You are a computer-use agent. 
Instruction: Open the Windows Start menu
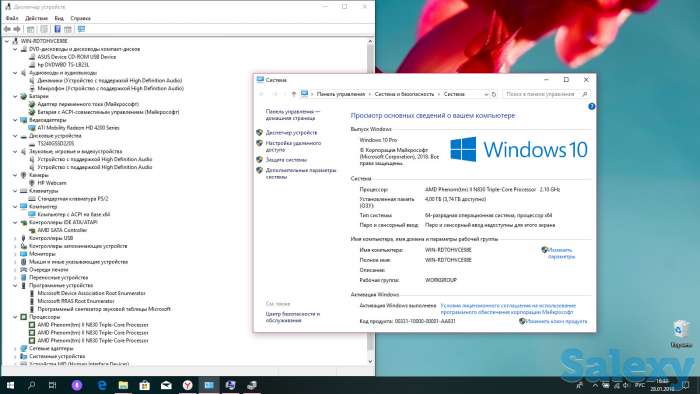click(10, 385)
